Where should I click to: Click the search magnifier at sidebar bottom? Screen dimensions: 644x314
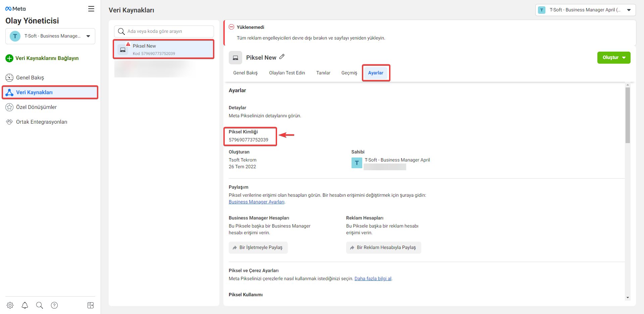[x=40, y=305]
